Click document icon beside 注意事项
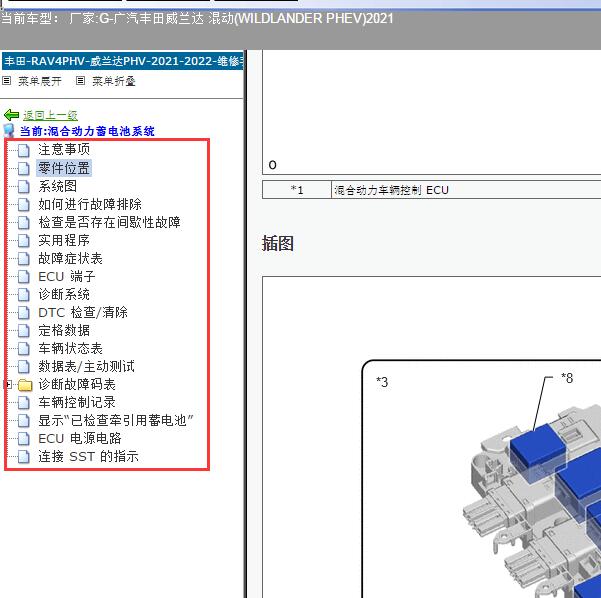This screenshot has height=598, width=601. 24,150
